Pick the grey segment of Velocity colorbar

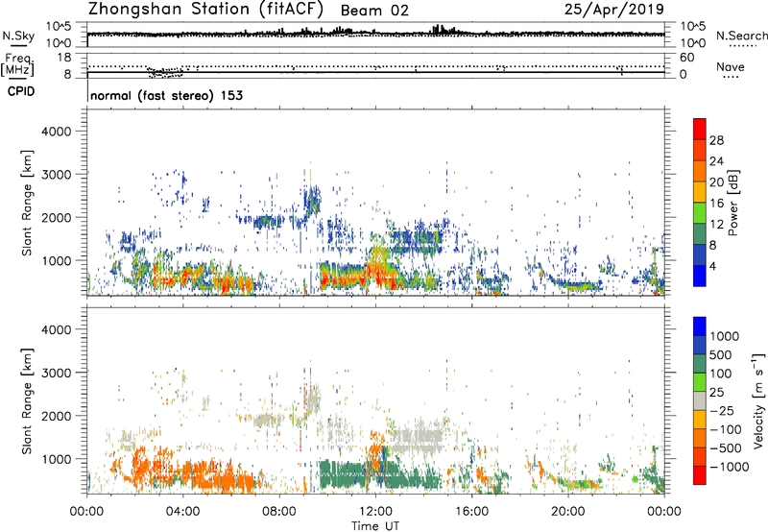[700, 401]
